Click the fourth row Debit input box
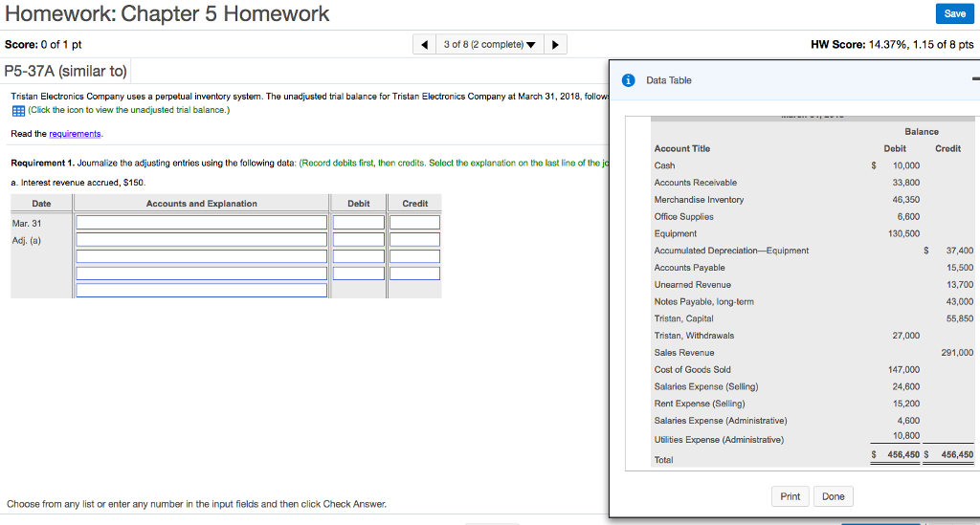 coord(359,273)
